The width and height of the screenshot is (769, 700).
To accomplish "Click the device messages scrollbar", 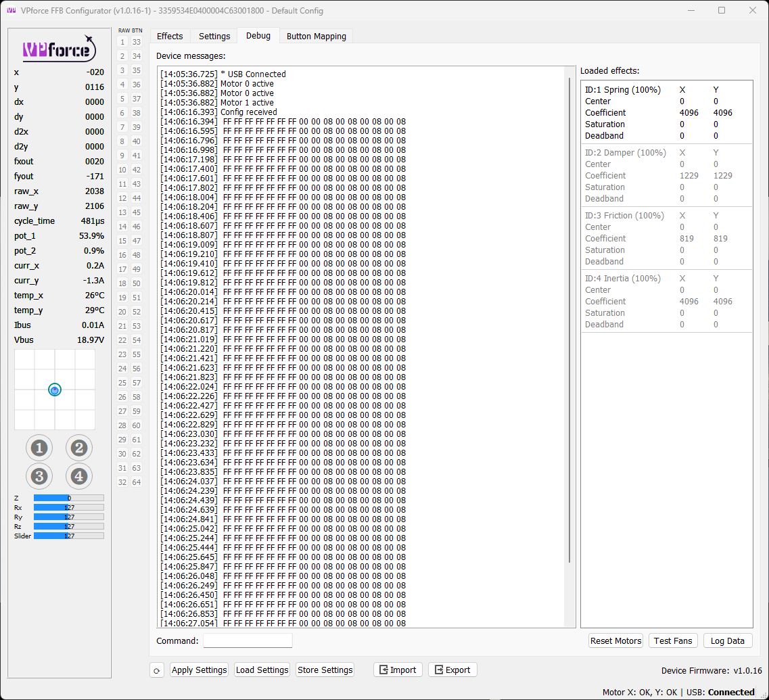I will tap(570, 338).
